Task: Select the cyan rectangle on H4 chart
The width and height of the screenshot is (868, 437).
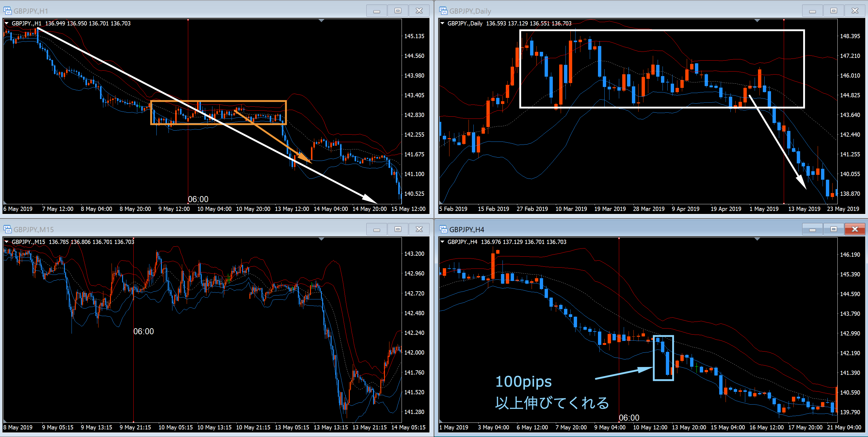Action: [654, 358]
